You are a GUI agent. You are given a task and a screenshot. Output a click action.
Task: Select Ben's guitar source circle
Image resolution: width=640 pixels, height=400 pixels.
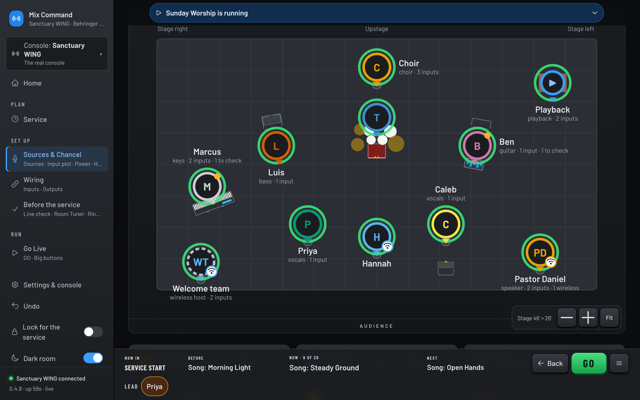tap(477, 146)
